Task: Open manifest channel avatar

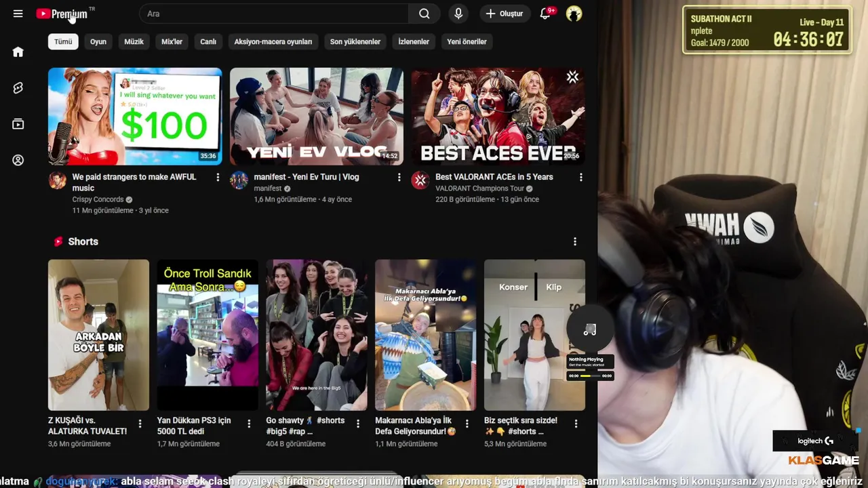Action: (239, 180)
